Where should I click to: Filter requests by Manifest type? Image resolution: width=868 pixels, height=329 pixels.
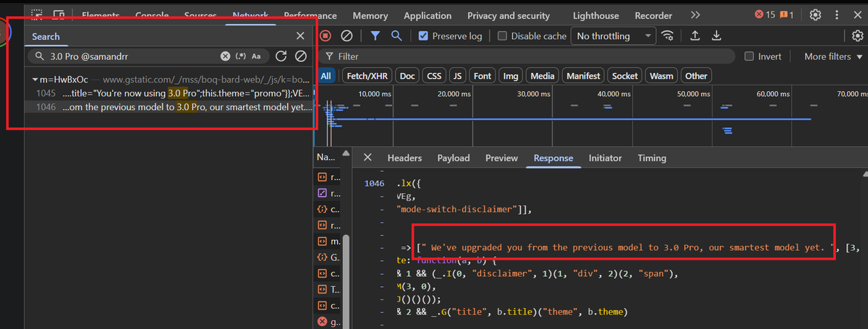[584, 76]
